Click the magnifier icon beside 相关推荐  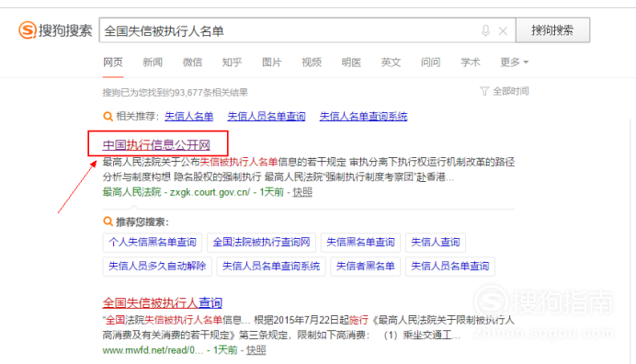[108, 117]
